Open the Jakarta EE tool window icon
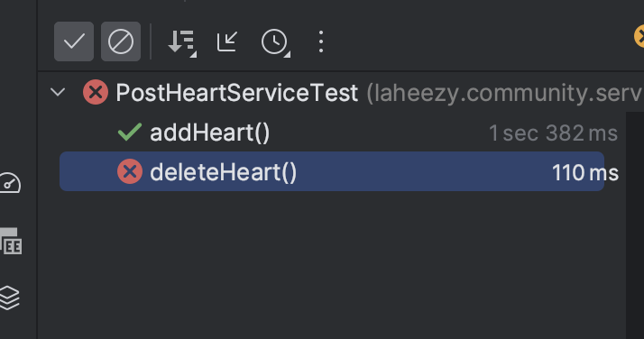Image resolution: width=644 pixels, height=339 pixels. pyautogui.click(x=11, y=241)
